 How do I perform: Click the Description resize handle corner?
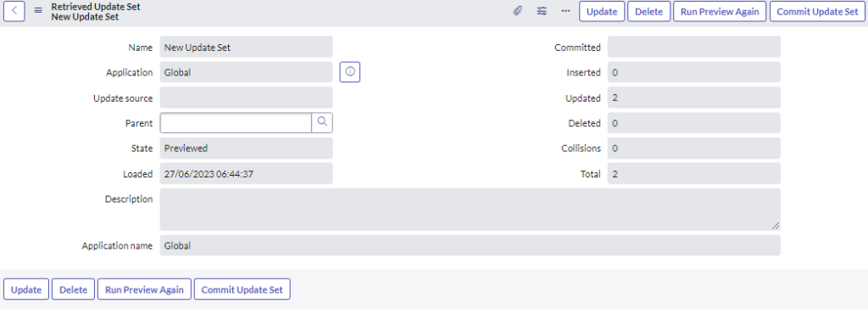click(x=776, y=226)
